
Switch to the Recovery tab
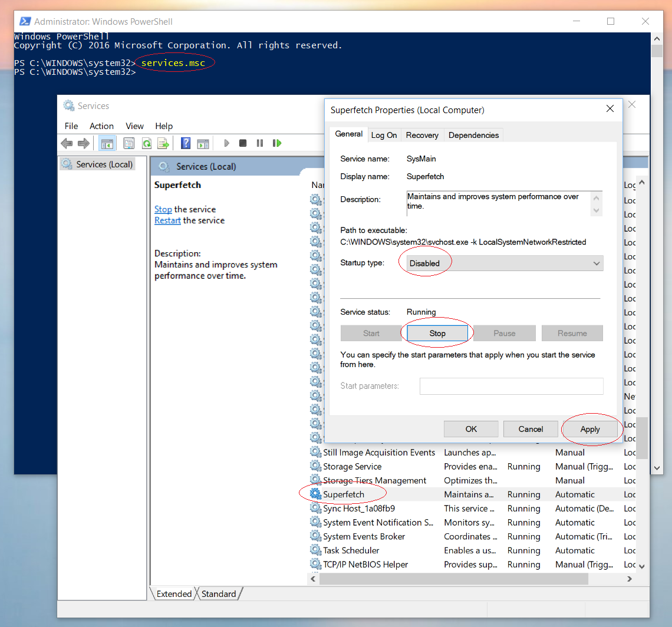click(x=422, y=136)
